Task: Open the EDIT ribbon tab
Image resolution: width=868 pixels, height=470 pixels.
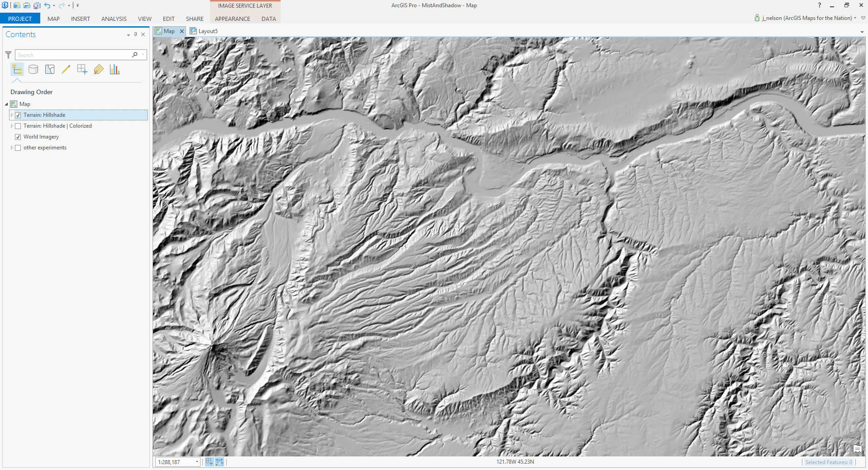Action: 169,19
